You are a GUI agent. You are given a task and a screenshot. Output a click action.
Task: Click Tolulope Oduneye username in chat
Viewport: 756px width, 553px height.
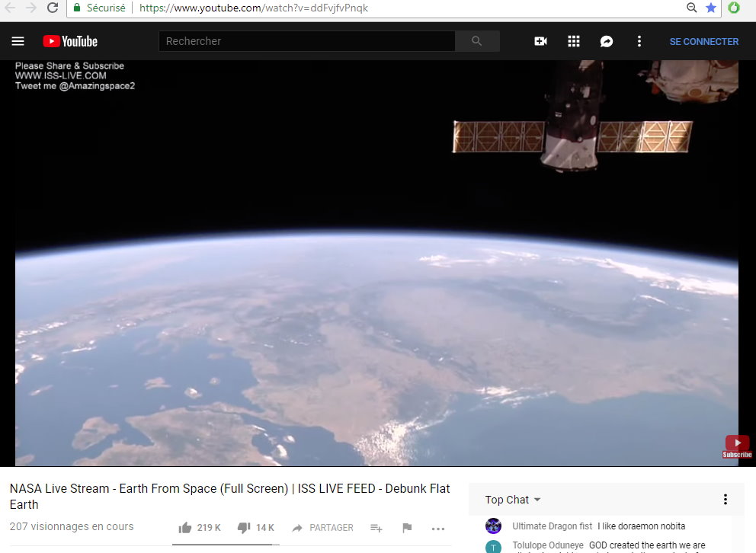click(x=548, y=545)
